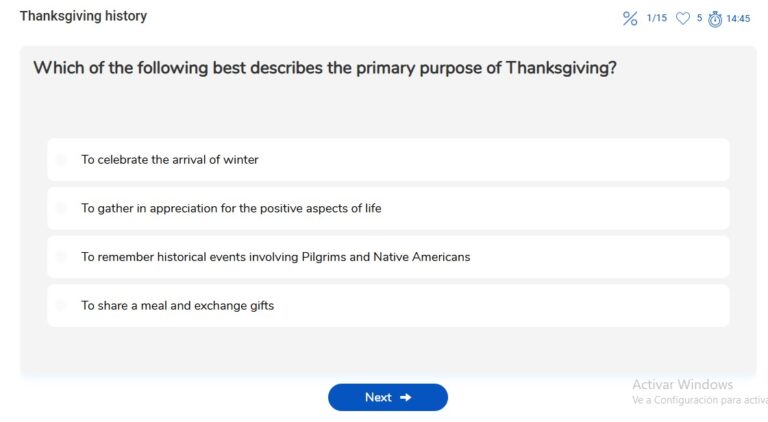This screenshot has height=422, width=768.
Task: Choose answer text 'To gather in appreciation' option
Action: pos(231,209)
